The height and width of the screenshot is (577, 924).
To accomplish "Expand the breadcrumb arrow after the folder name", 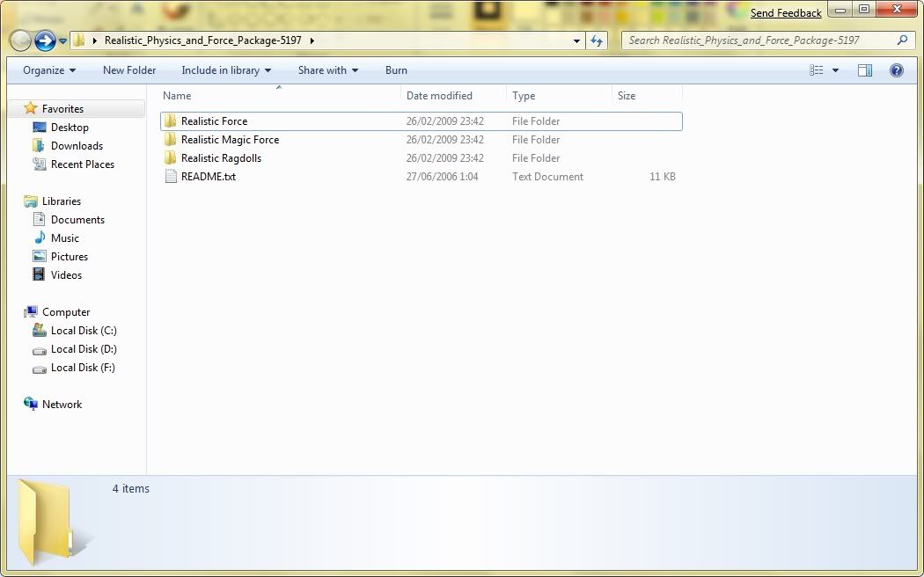I will (312, 40).
